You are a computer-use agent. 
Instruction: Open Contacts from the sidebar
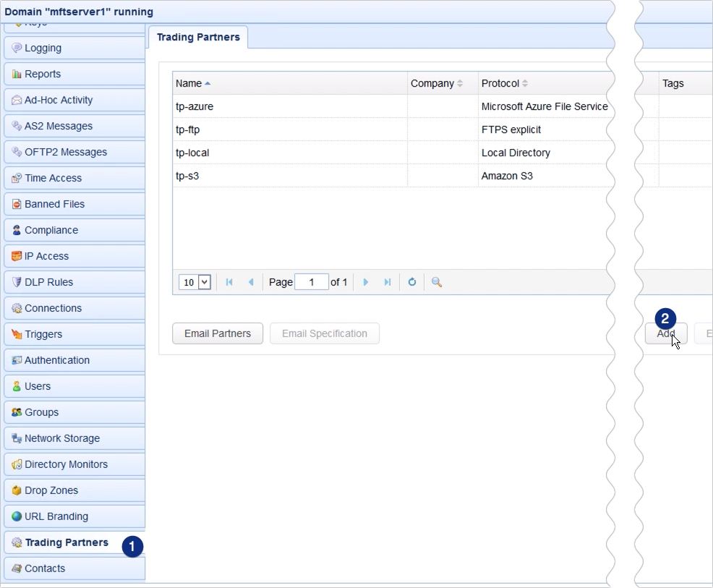44,568
